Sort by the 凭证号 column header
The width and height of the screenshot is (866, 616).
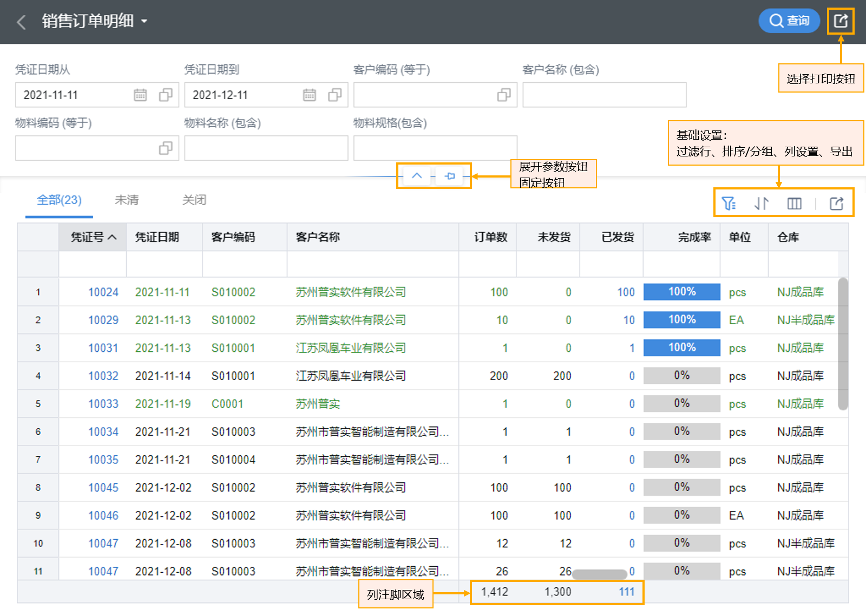pos(93,237)
